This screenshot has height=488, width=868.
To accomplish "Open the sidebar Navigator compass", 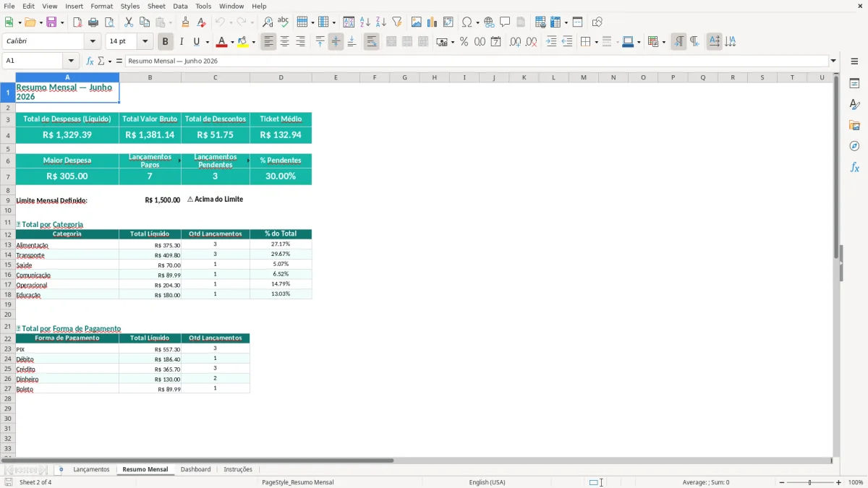I will pos(854,146).
